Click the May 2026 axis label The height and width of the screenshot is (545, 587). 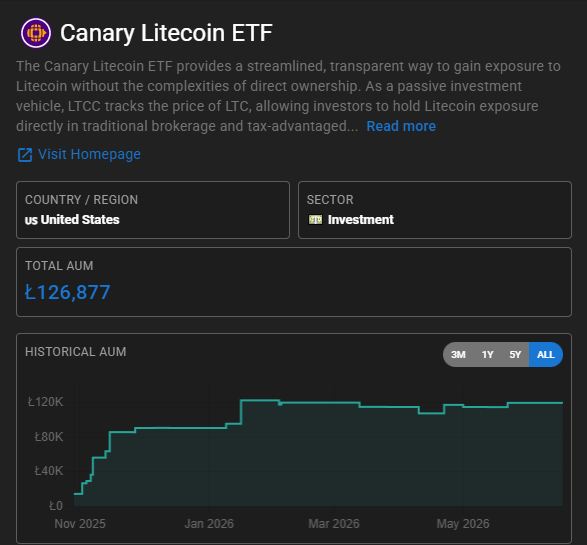coord(463,524)
